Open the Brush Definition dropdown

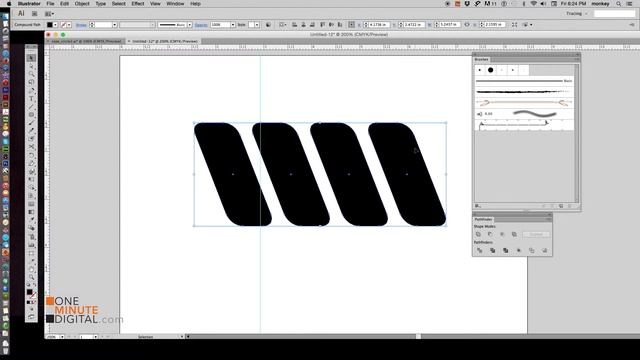pyautogui.click(x=190, y=25)
